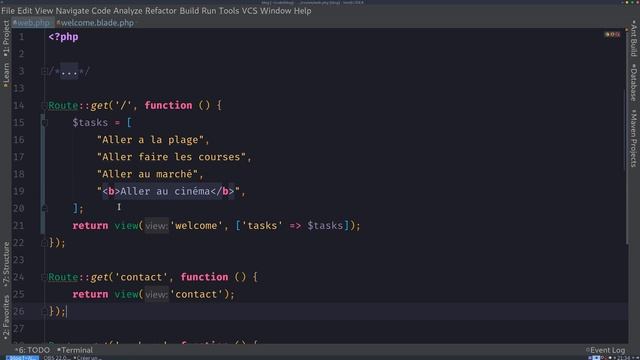The width and height of the screenshot is (640, 360).
Task: Open the 7: Structure tool window
Action: (6, 264)
